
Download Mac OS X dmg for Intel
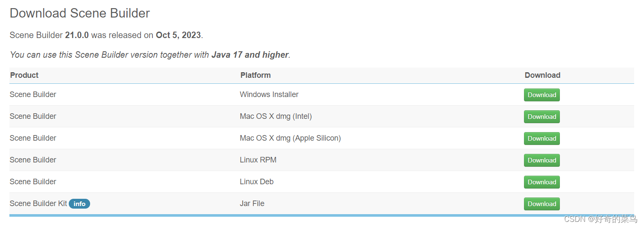coord(542,117)
